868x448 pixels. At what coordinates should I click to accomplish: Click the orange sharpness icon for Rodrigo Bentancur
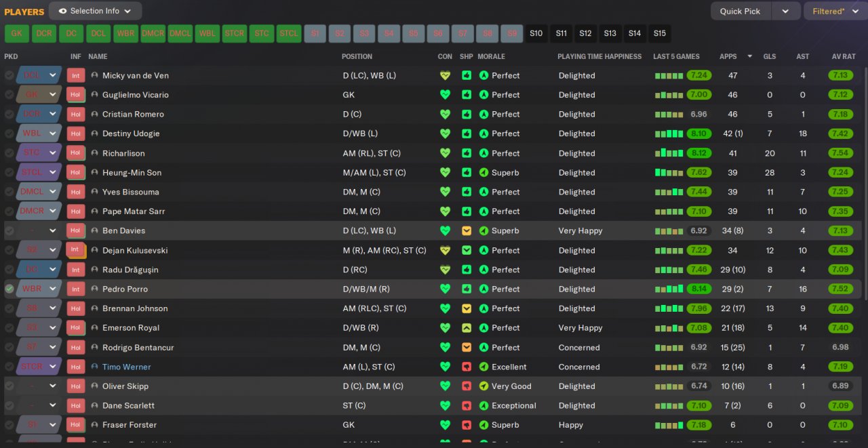(467, 347)
